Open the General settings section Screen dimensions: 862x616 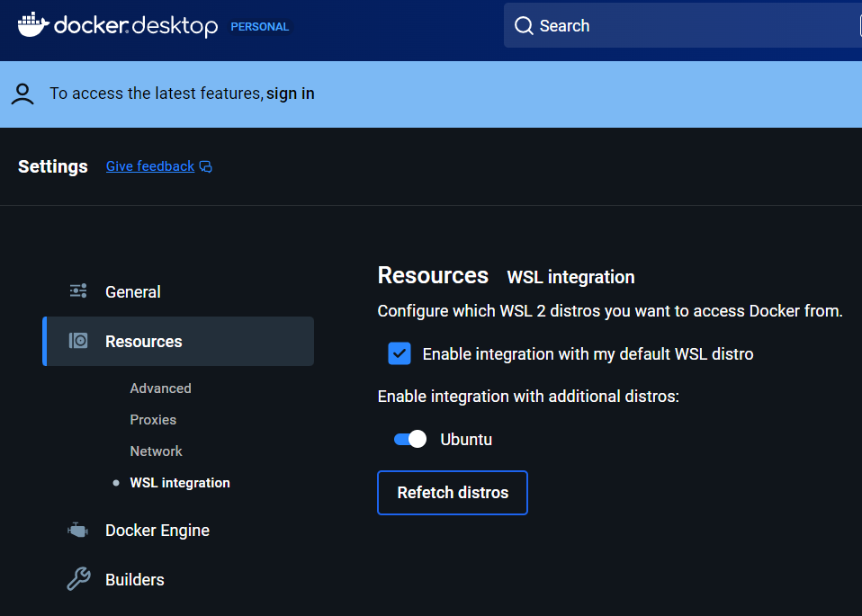coord(178,291)
